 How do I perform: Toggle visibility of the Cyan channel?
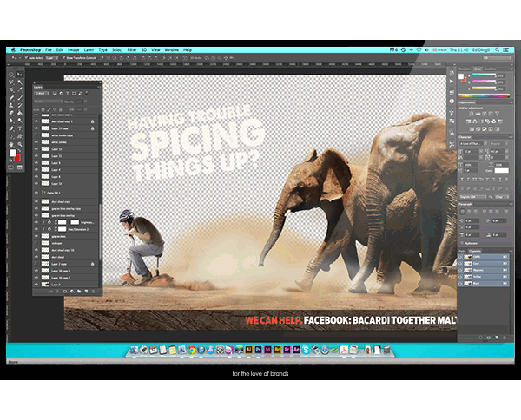click(460, 263)
